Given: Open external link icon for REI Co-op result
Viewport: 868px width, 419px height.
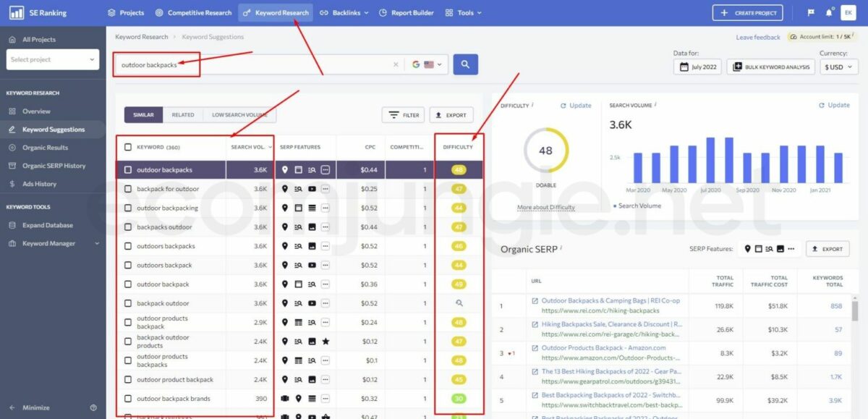Looking at the screenshot, I should point(535,301).
